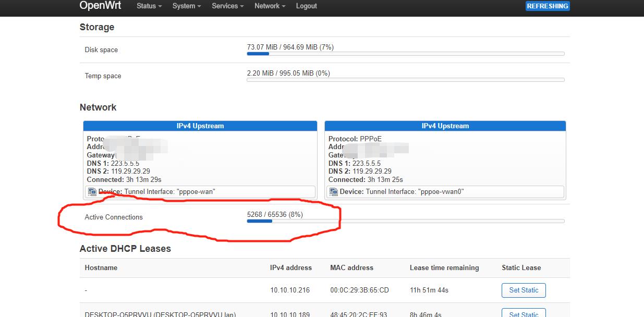This screenshot has height=317, width=644.
Task: Open the Services dropdown menu
Action: (x=227, y=6)
